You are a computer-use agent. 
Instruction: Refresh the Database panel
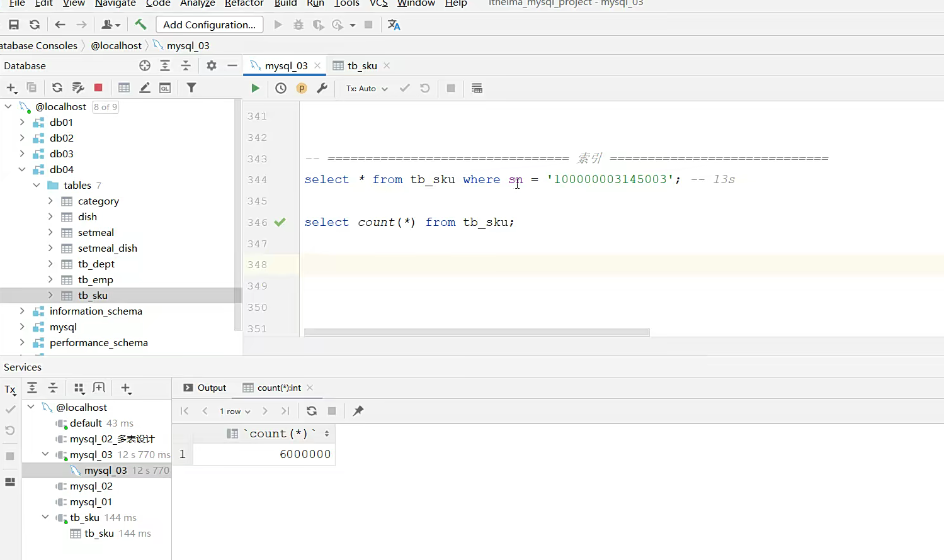coord(57,87)
